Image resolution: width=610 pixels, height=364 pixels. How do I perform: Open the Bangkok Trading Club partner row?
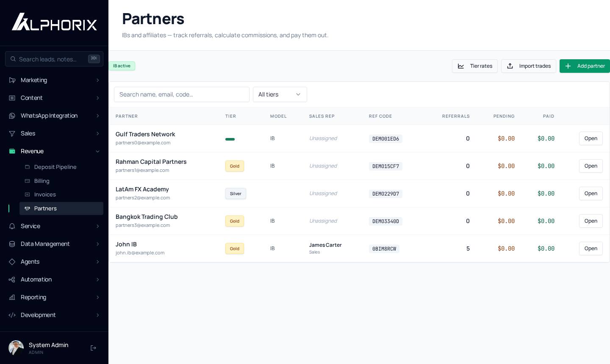click(x=591, y=221)
